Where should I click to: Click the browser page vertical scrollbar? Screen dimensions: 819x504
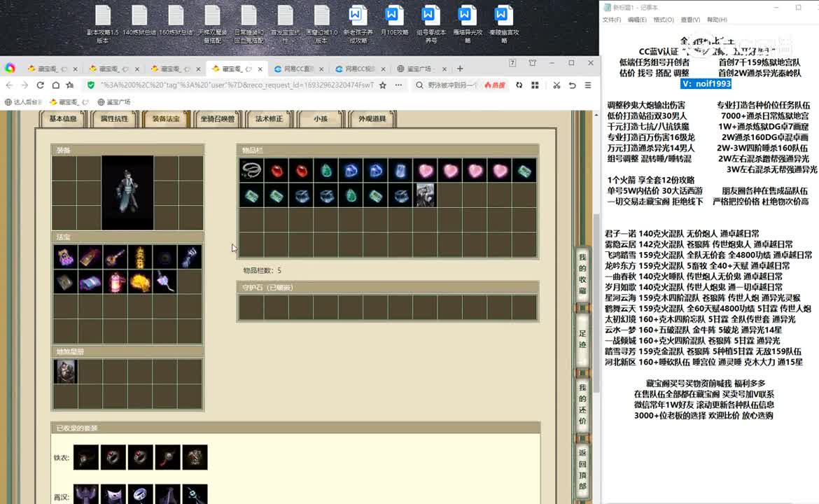[x=596, y=303]
